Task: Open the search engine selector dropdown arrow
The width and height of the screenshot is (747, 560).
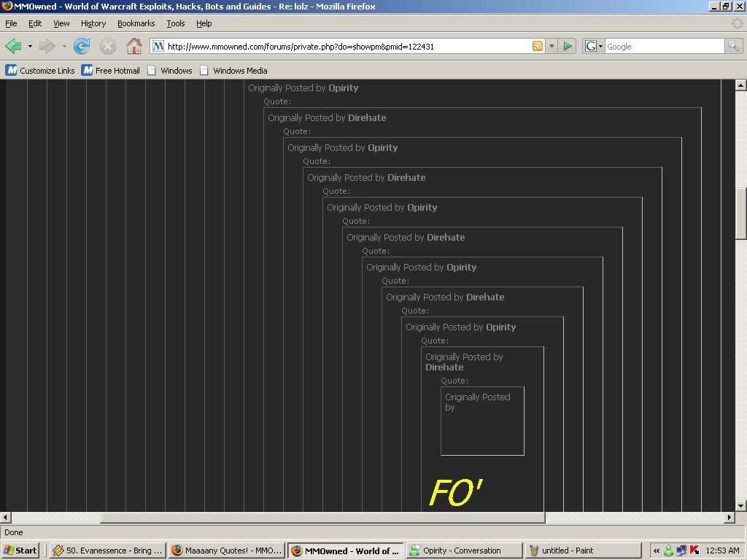Action: pos(600,46)
